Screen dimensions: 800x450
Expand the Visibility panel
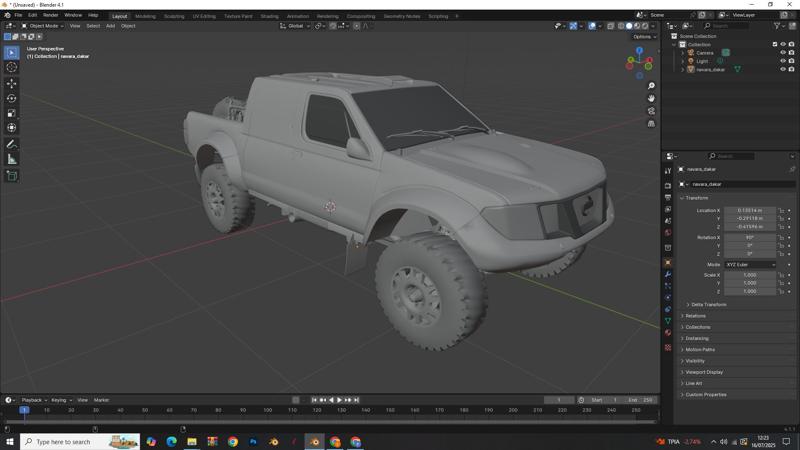click(x=695, y=361)
